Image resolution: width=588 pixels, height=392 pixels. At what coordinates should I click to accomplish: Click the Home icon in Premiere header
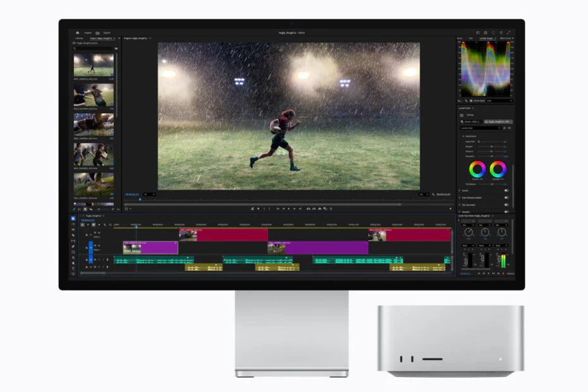(x=78, y=33)
